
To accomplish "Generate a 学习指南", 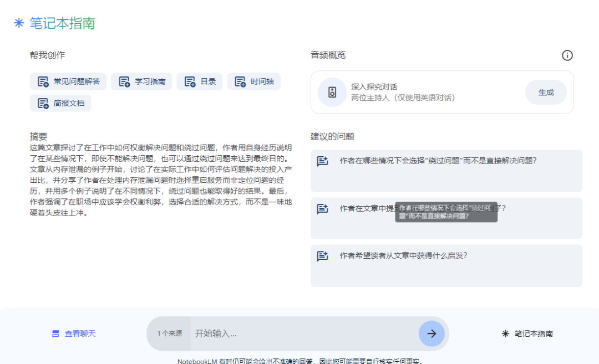I will [141, 81].
